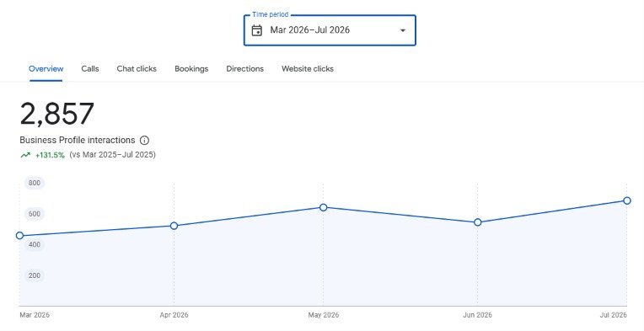Click the "vs Mar 2025–Jul 2025" comparison text
This screenshot has width=644, height=331.
click(113, 155)
